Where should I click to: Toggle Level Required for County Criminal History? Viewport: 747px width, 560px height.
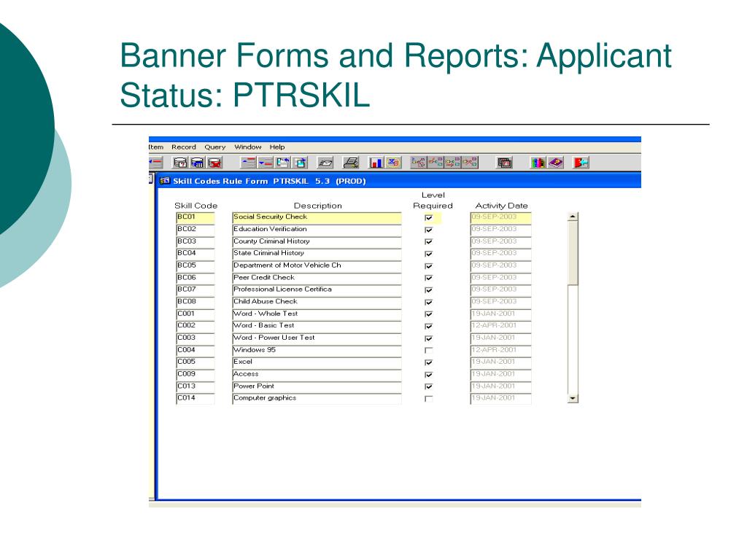429,242
